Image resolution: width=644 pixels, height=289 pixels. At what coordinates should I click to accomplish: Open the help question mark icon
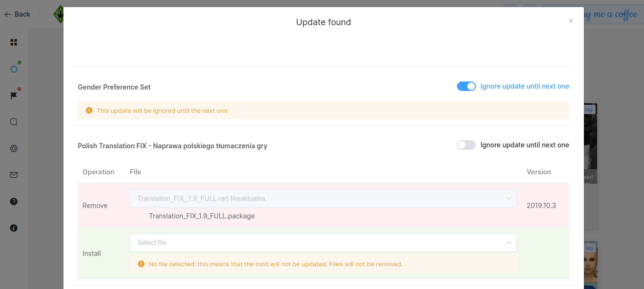pyautogui.click(x=14, y=201)
